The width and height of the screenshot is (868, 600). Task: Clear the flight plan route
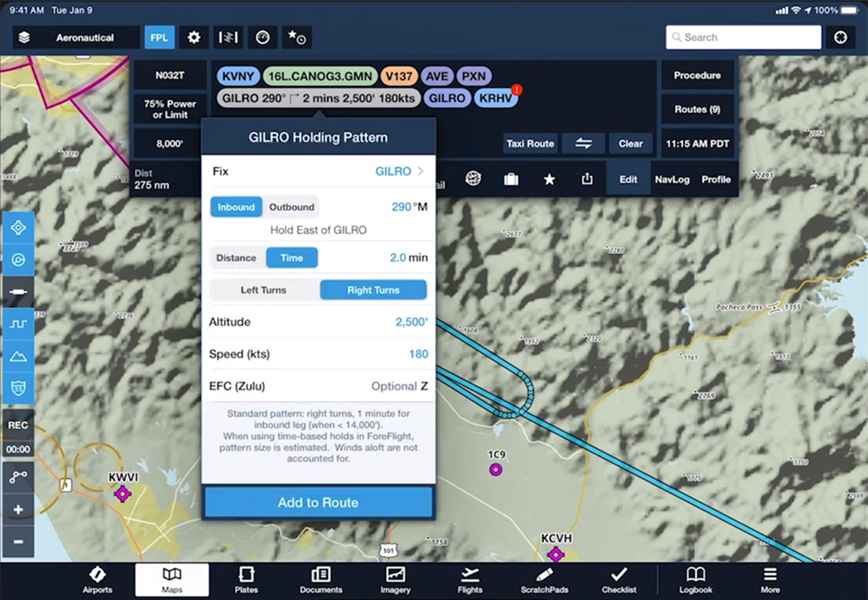pos(630,143)
